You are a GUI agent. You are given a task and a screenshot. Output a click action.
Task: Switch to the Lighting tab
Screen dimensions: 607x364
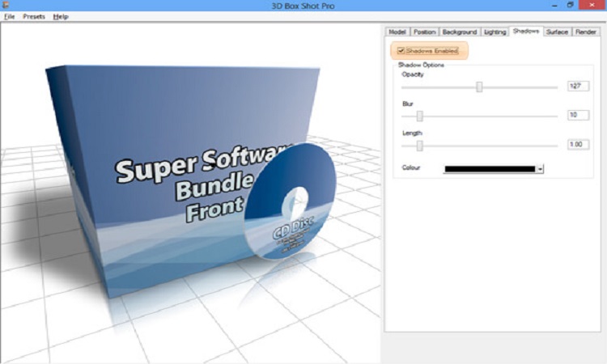(495, 32)
